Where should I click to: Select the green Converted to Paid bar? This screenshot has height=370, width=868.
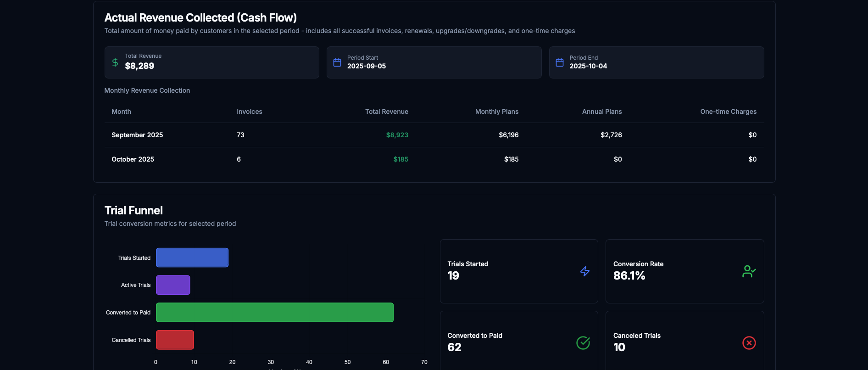[x=275, y=313]
